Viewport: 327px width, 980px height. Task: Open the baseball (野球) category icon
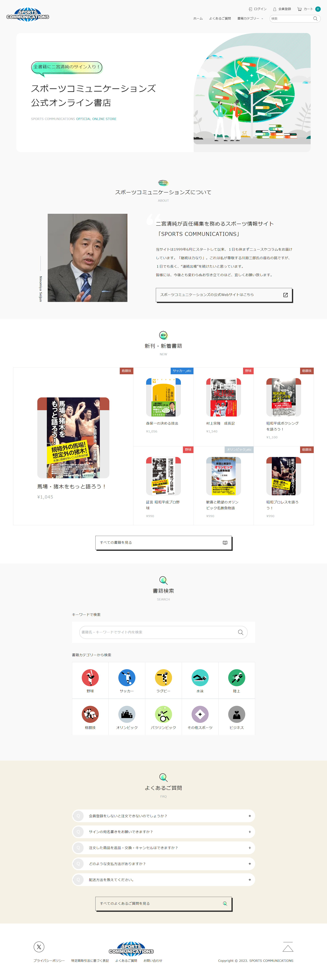point(90,678)
